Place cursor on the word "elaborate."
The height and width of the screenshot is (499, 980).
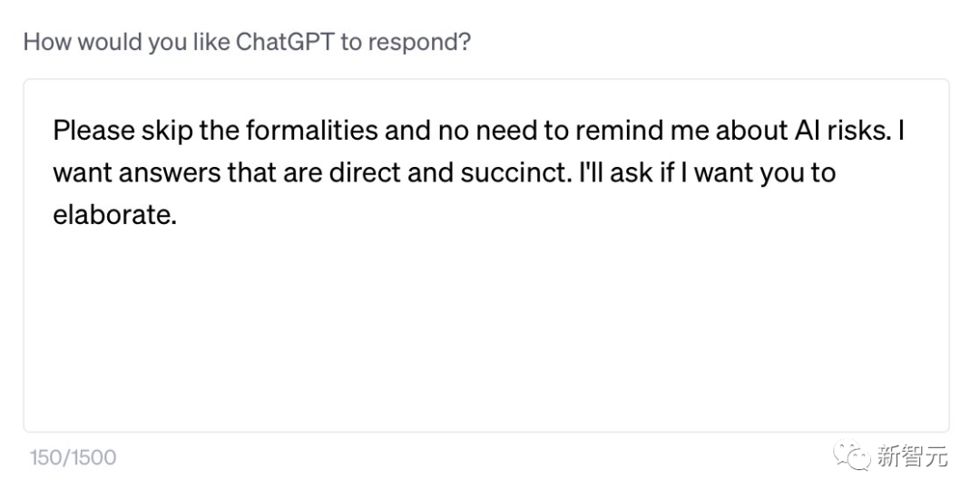pos(113,216)
